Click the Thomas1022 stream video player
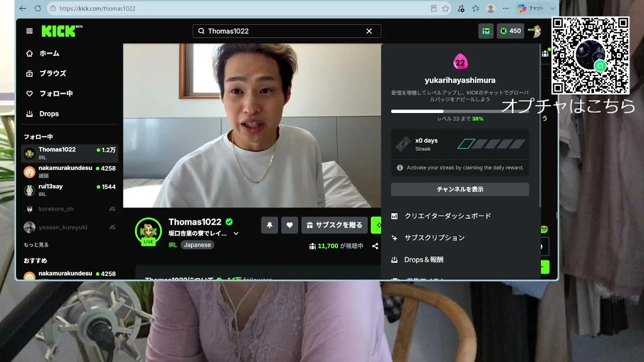 pyautogui.click(x=252, y=125)
